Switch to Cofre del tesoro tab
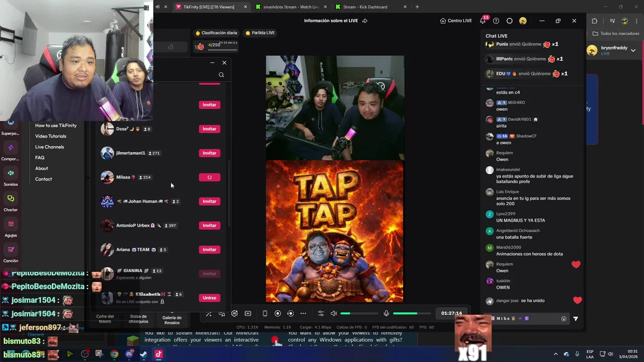This screenshot has height=362, width=644. coord(105,319)
